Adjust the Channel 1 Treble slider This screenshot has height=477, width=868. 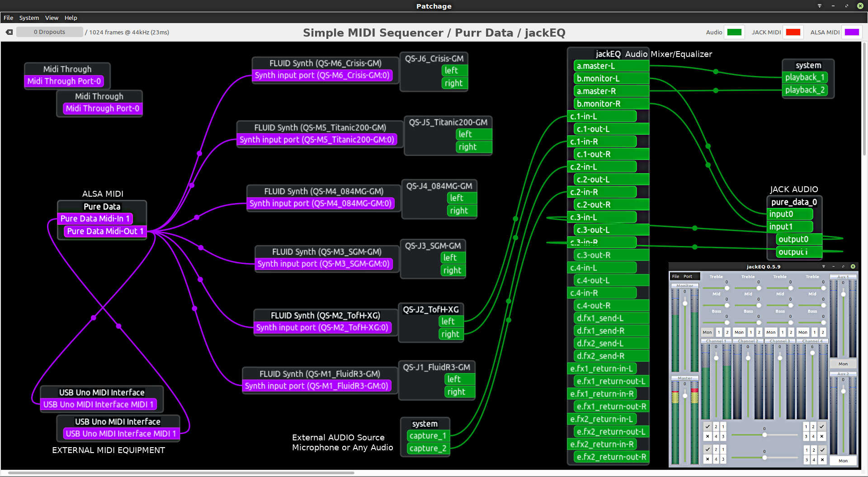point(716,288)
